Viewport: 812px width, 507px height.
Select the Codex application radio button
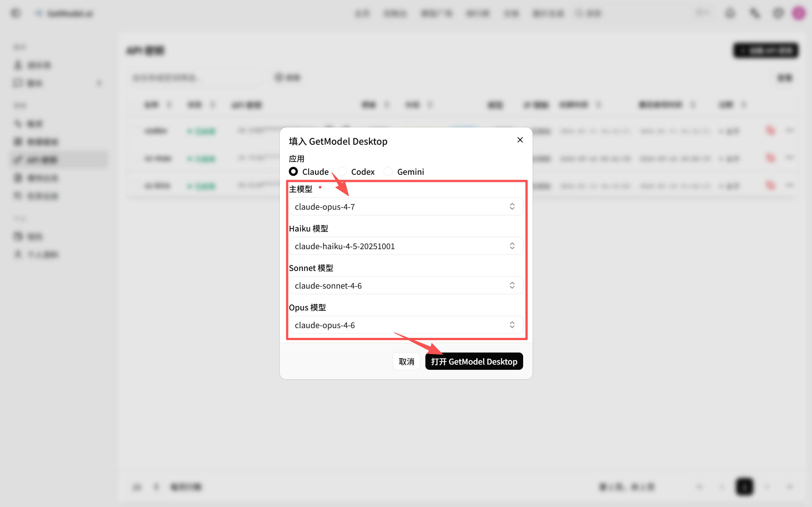(x=342, y=171)
